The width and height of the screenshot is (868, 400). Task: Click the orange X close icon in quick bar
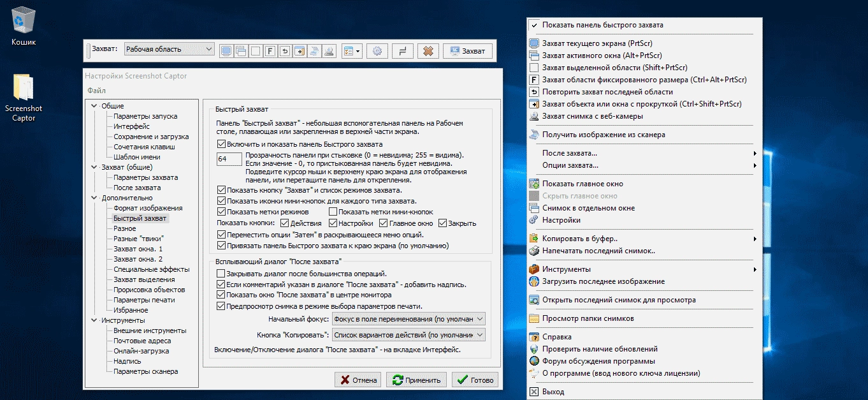[429, 51]
